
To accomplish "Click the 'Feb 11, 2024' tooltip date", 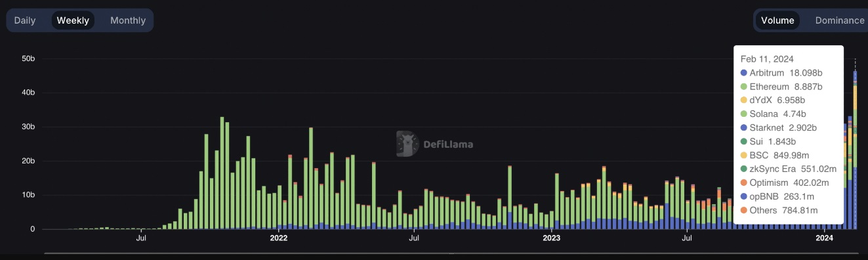I will [x=767, y=59].
